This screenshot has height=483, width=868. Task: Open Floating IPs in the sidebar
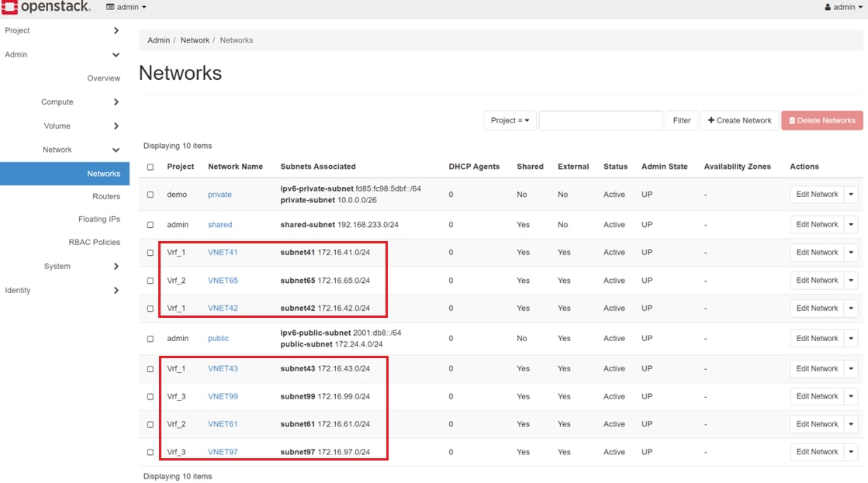coord(99,219)
